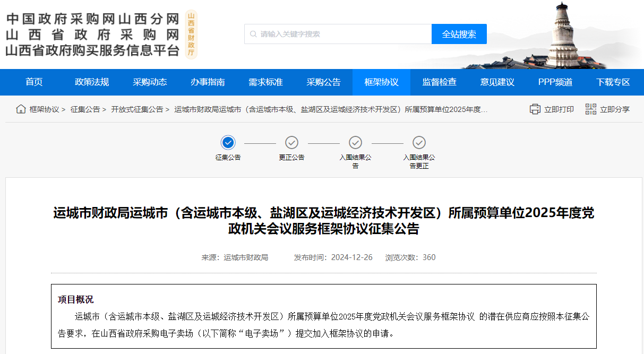Screen dimensions: 644x354
Task: Click the checkmark icon of the 征集公告 step
Action: pos(228,143)
